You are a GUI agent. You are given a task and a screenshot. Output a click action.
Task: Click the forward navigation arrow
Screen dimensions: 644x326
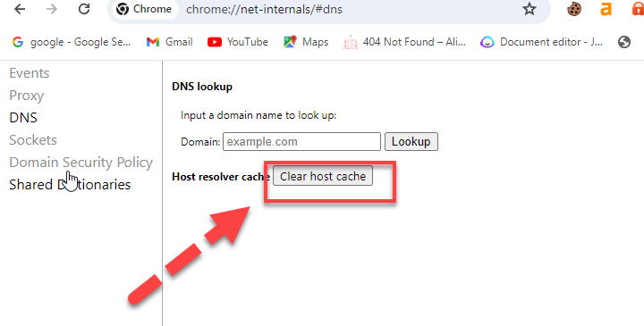(x=52, y=9)
